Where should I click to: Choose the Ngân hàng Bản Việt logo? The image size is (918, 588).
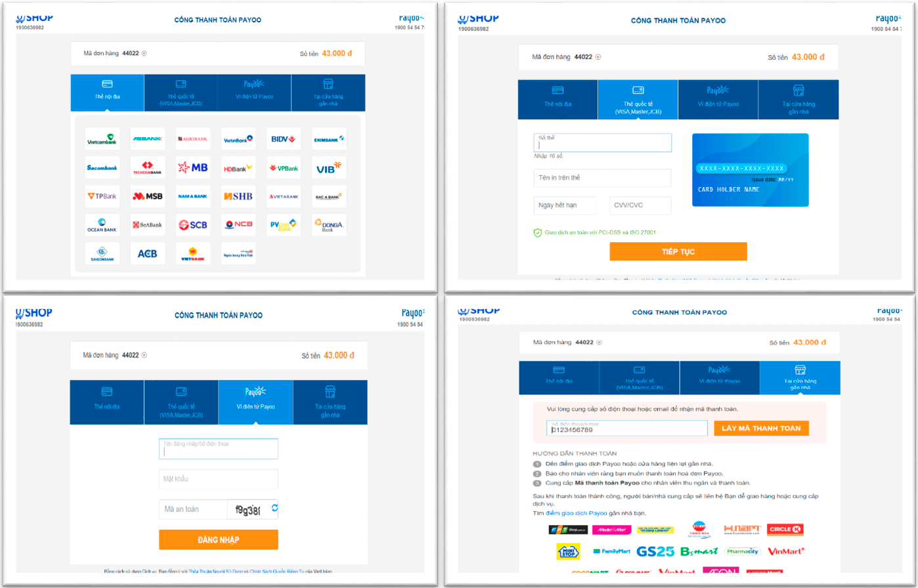click(x=238, y=253)
